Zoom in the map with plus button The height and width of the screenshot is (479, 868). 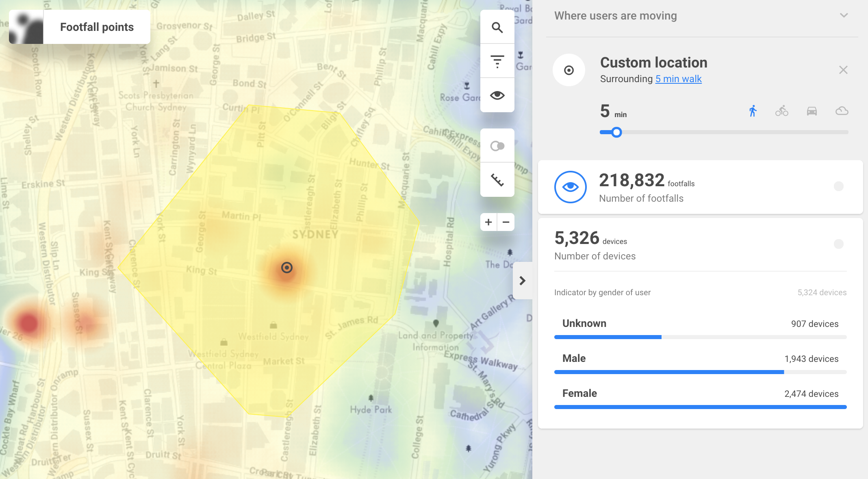tap(488, 222)
